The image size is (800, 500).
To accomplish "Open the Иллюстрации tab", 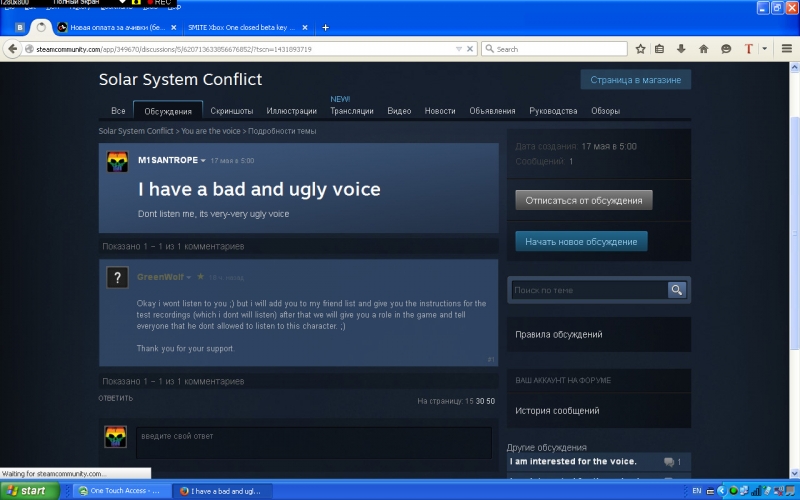I will tap(291, 111).
